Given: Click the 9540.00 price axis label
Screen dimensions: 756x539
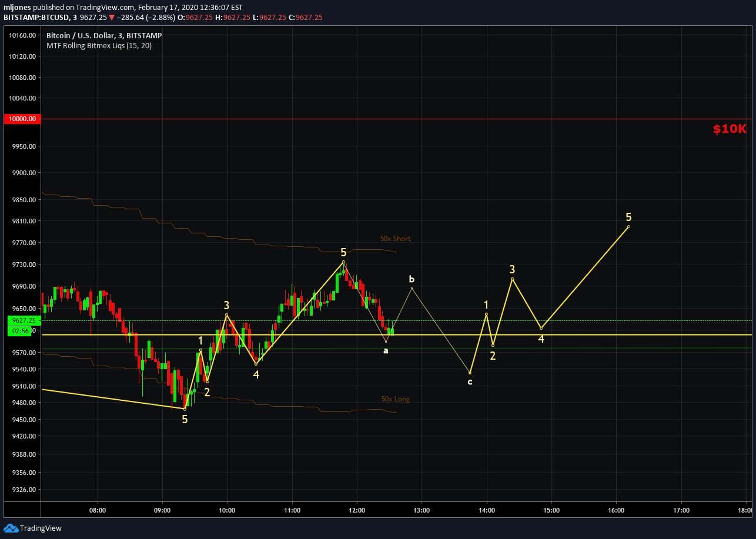Looking at the screenshot, I should click(x=25, y=369).
